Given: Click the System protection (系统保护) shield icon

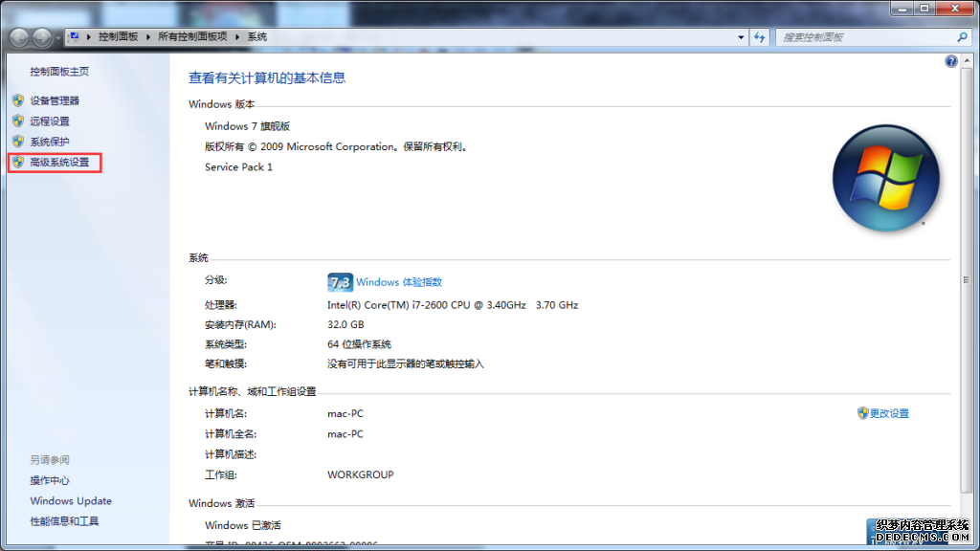Looking at the screenshot, I should 18,142.
